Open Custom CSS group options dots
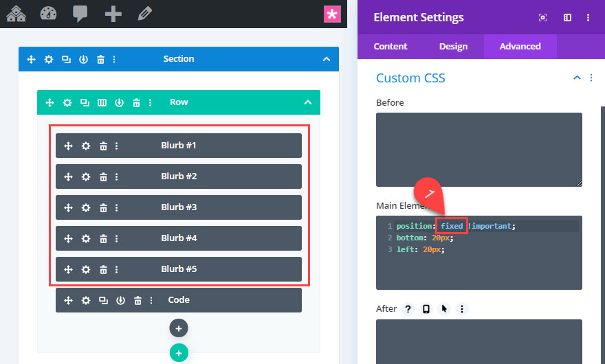605x364 pixels. [x=591, y=78]
